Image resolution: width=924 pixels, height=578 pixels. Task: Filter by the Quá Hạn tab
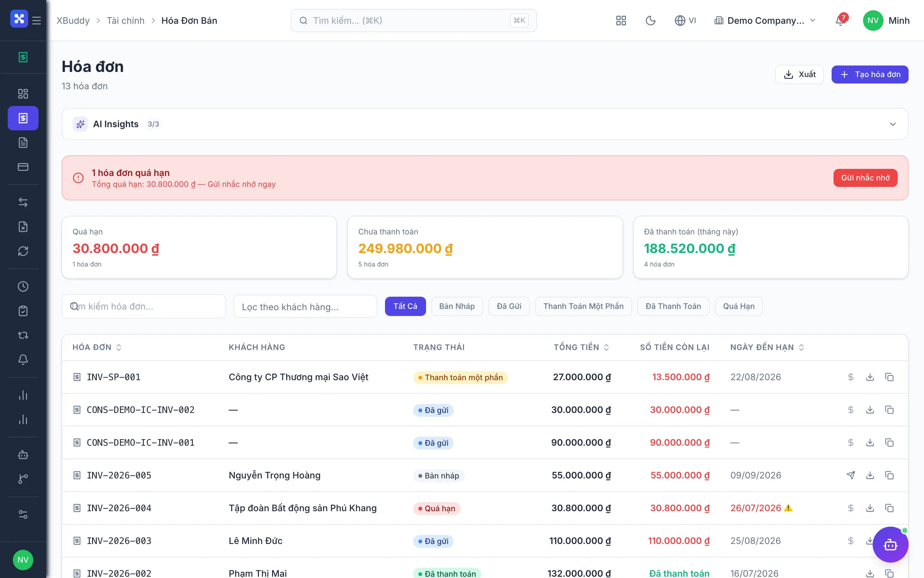[x=739, y=307]
